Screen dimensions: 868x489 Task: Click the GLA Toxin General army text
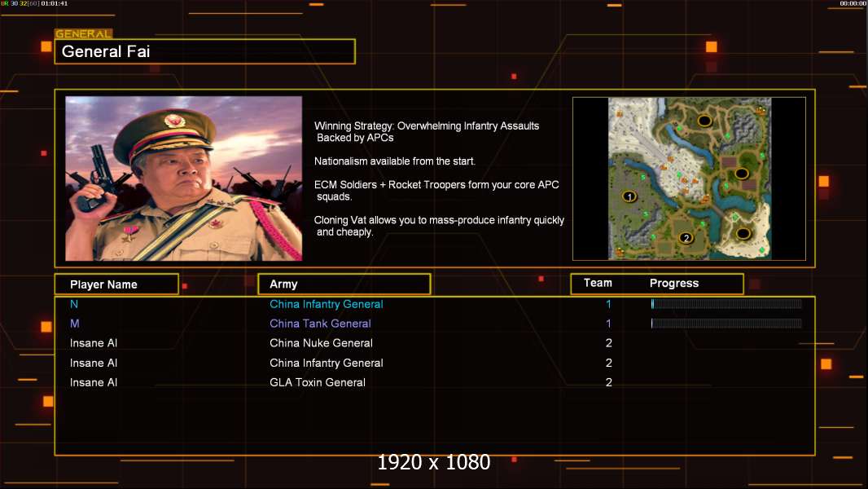point(318,382)
